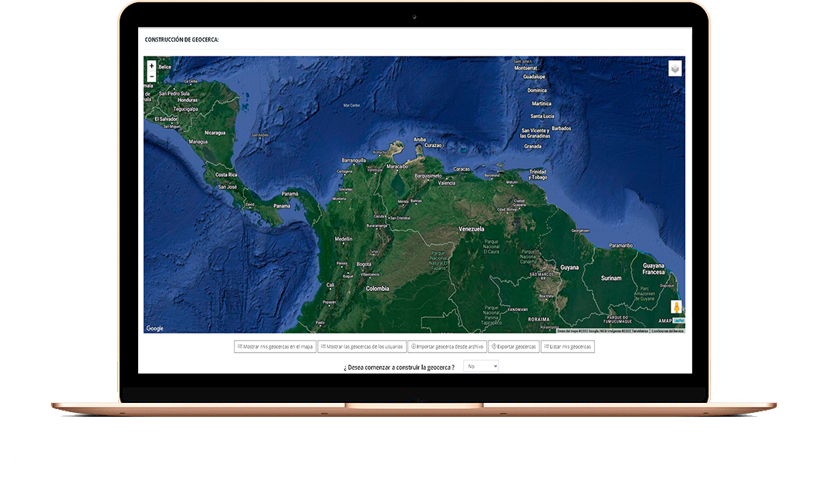Click the Leaflet attribution link
The width and height of the screenshot is (835, 504).
tap(678, 320)
